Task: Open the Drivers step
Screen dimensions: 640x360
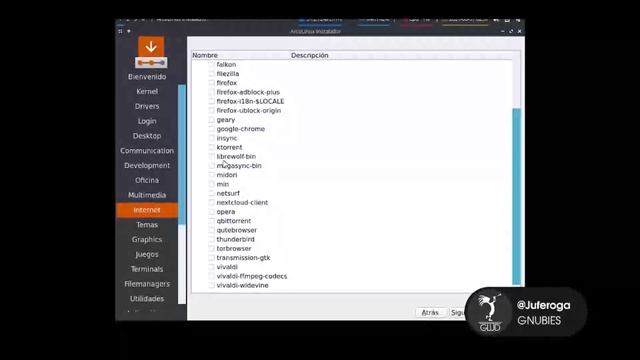Action: (x=147, y=106)
